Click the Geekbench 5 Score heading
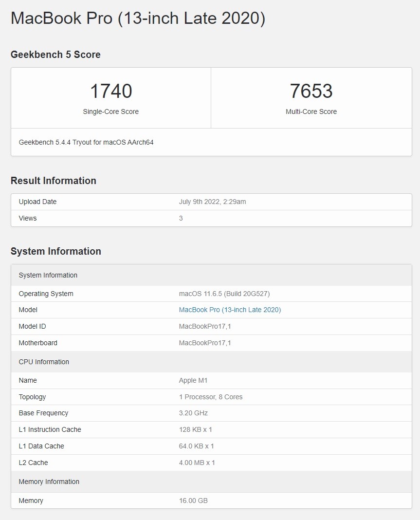 (x=55, y=55)
